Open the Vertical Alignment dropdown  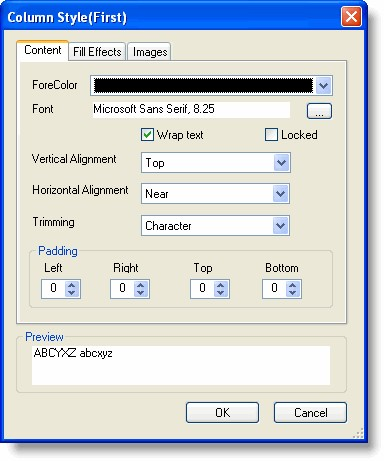(x=281, y=163)
